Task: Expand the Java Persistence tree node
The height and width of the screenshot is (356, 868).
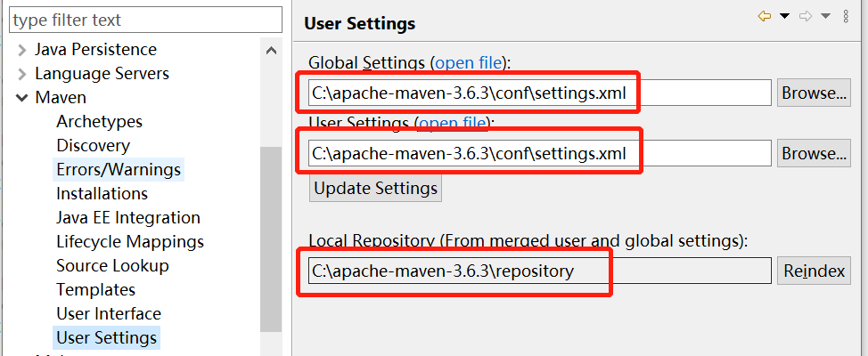Action: click(22, 50)
